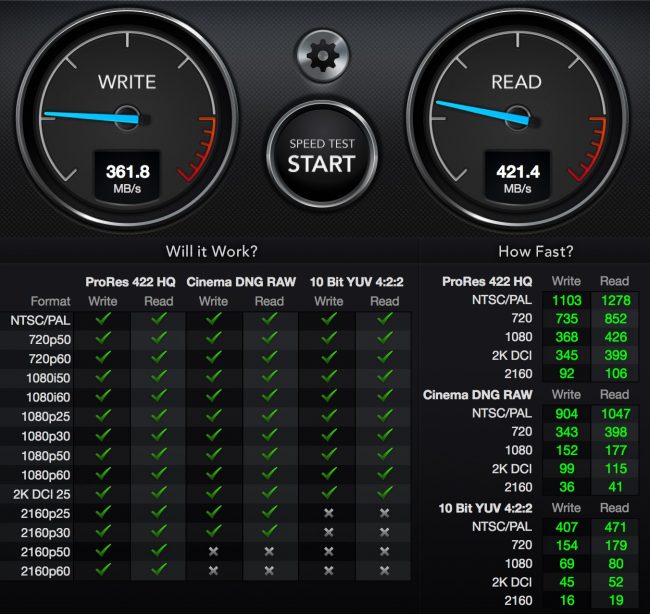Image resolution: width=650 pixels, height=614 pixels.
Task: Click 2160p25 Cinema DNG RAW Write checkmark
Action: tap(213, 512)
